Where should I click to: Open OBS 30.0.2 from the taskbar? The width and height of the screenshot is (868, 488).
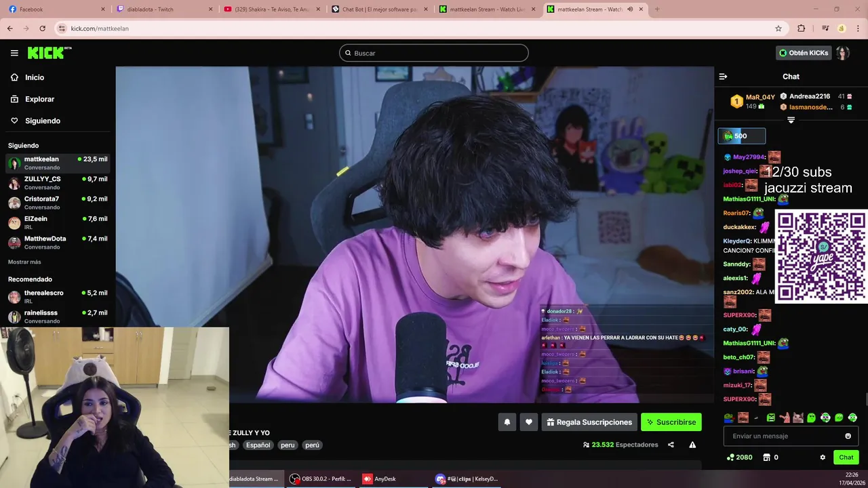tap(321, 479)
